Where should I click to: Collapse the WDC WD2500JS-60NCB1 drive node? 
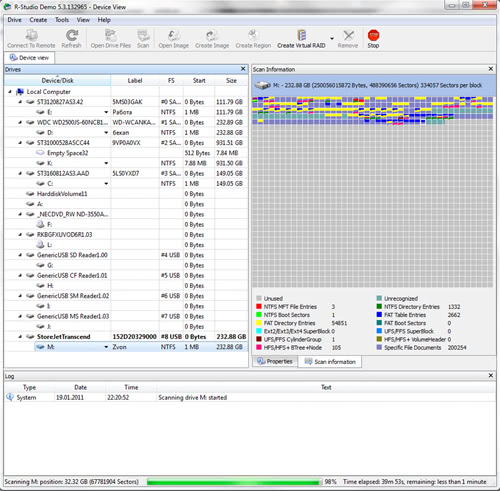pos(20,122)
